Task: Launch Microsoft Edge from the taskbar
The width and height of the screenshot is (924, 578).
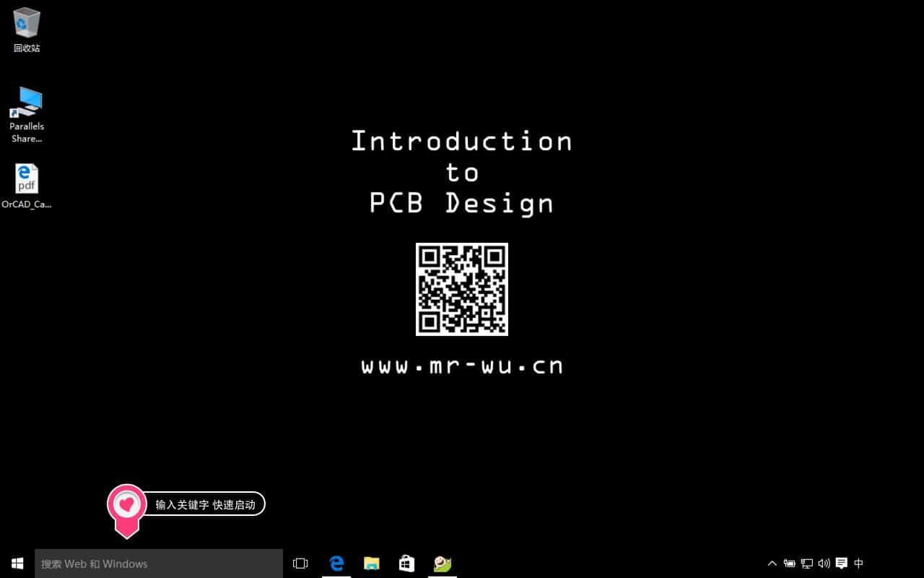Action: [336, 564]
